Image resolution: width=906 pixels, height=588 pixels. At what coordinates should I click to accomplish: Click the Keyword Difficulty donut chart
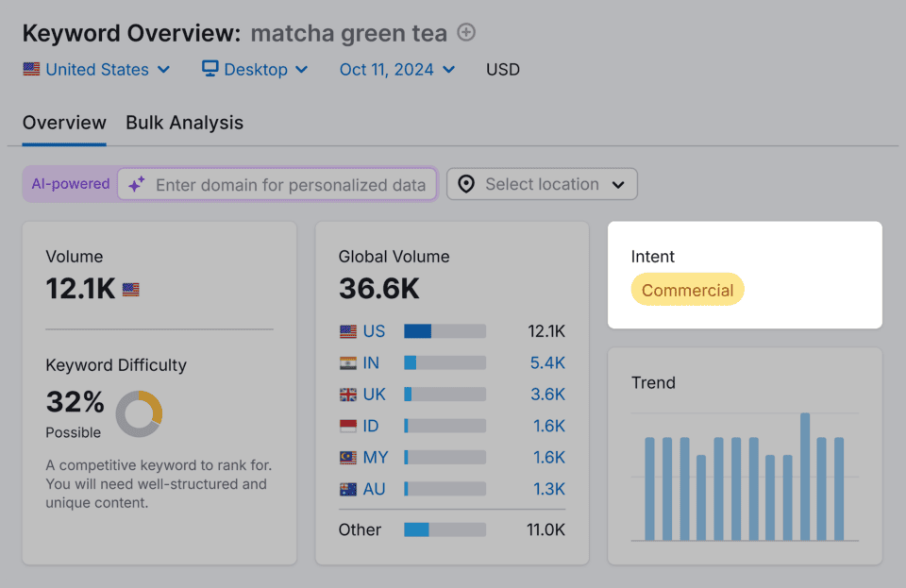(139, 413)
